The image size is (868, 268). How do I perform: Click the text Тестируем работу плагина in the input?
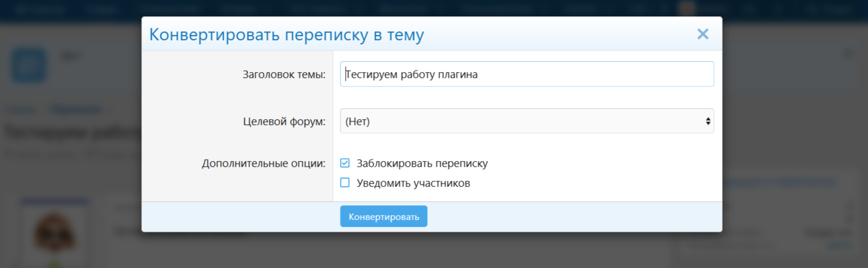click(x=411, y=74)
